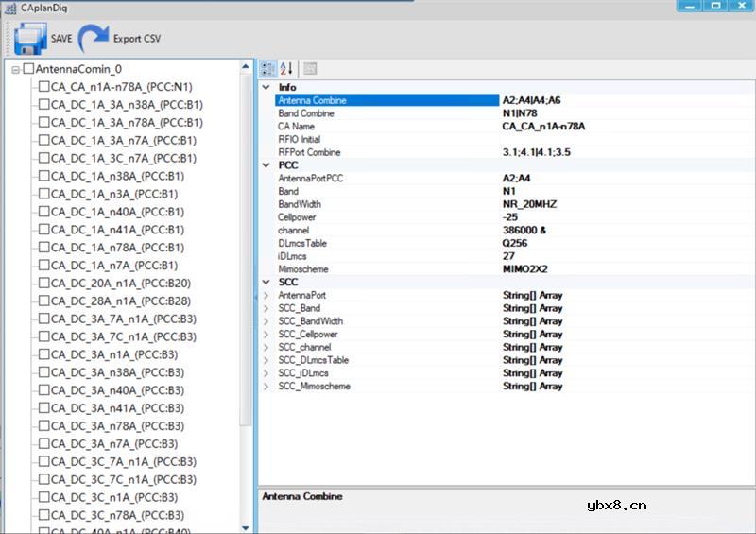Image resolution: width=756 pixels, height=534 pixels.
Task: Enable the CA_DC_20A_n1A_(PCC:B20) checkbox
Action: (x=43, y=284)
